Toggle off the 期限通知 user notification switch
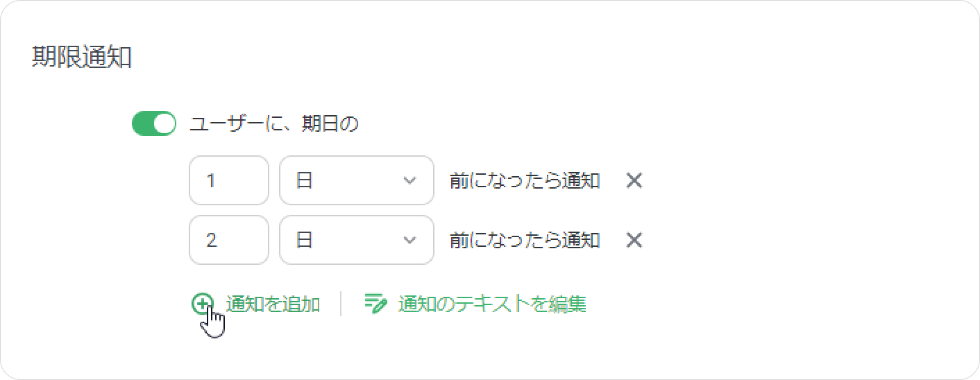 pyautogui.click(x=154, y=124)
